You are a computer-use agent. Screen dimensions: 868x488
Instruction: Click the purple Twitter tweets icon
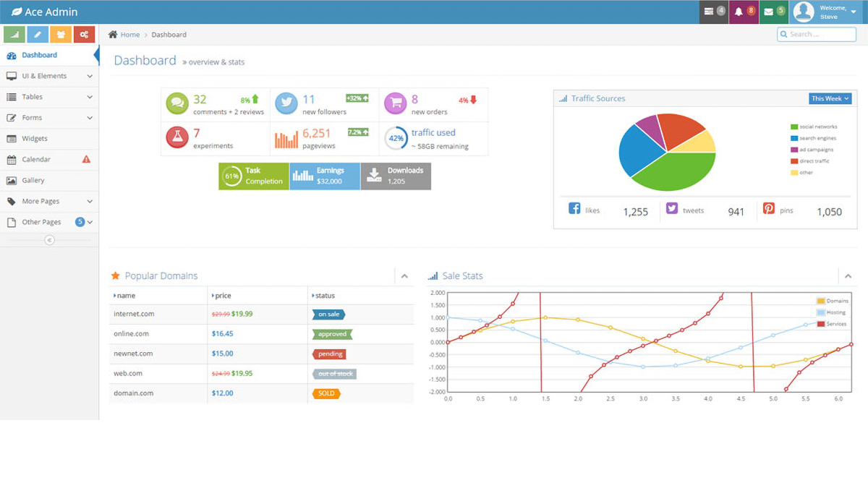coord(672,208)
